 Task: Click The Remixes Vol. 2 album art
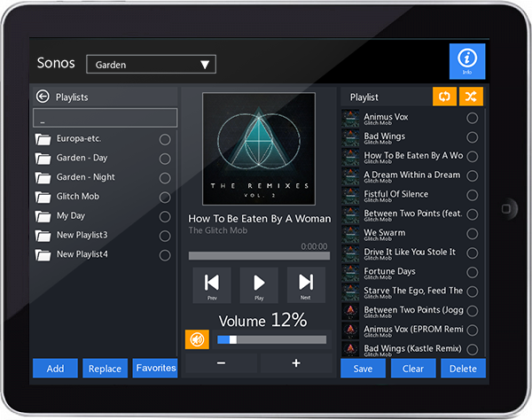259,149
